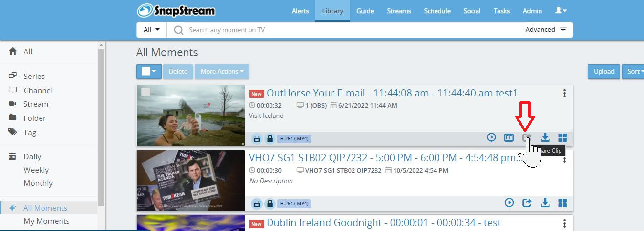Open the Sort dropdown

click(x=633, y=71)
